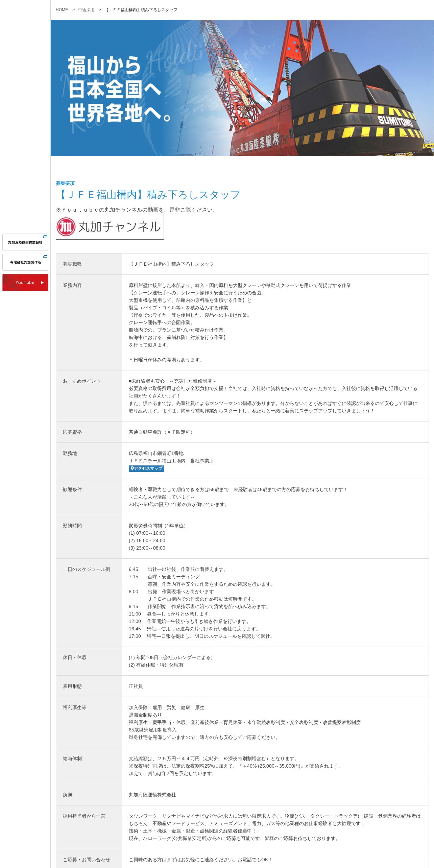Open the red YouTube sidebar button

[x=25, y=283]
